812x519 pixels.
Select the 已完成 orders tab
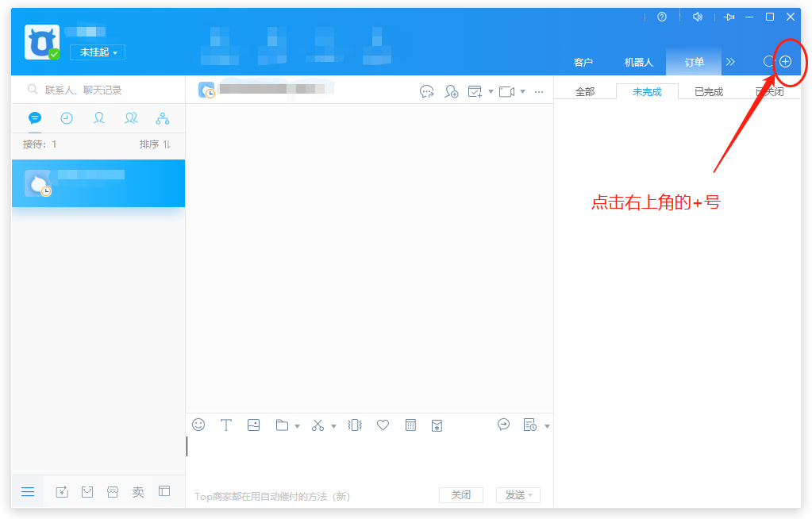[708, 92]
